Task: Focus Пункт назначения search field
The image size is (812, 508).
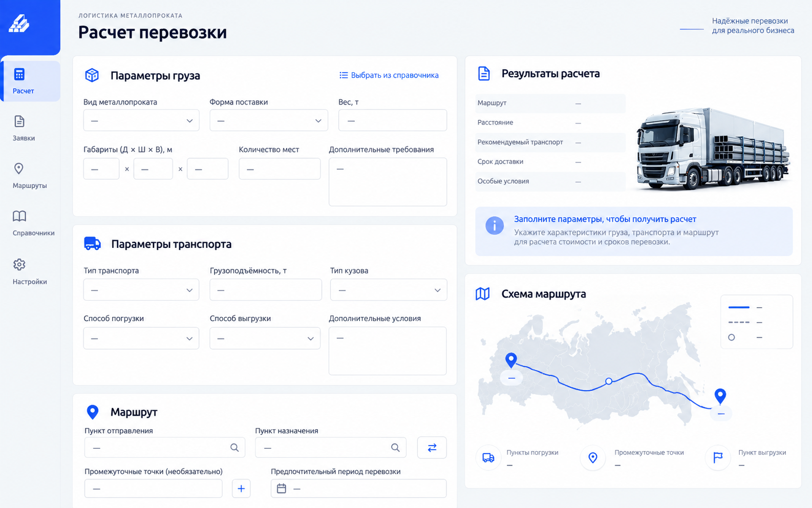Action: (331, 448)
